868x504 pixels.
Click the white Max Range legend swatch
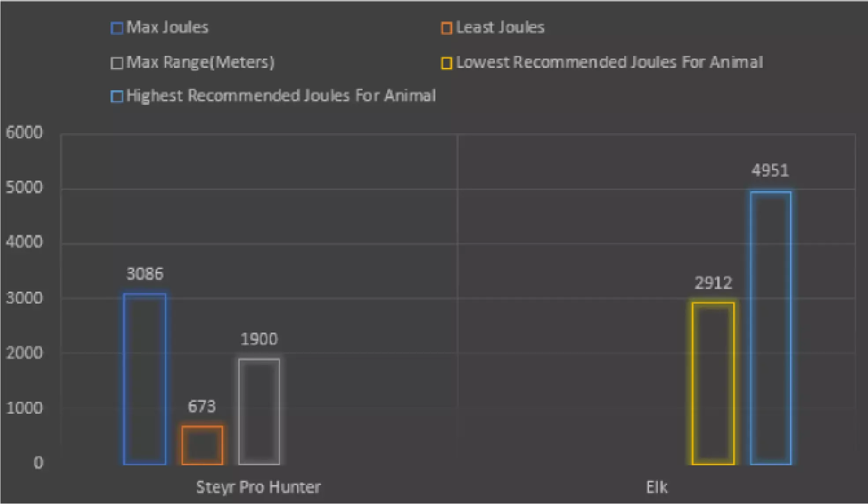point(117,63)
